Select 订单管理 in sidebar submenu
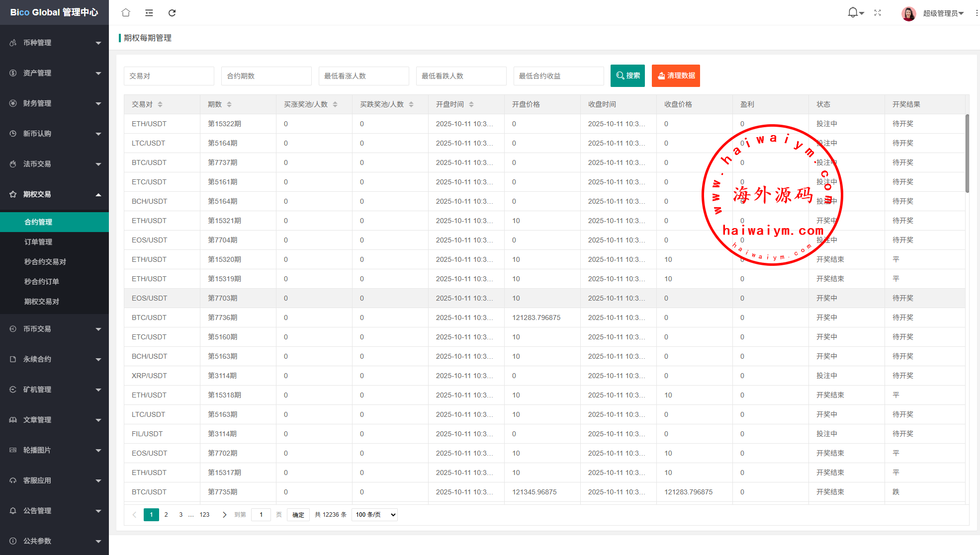 click(x=38, y=242)
